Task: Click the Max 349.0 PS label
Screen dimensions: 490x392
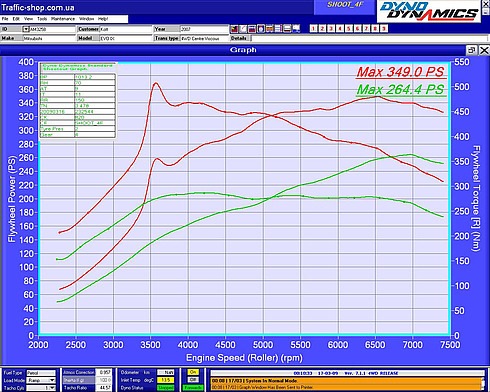Action: tap(401, 72)
